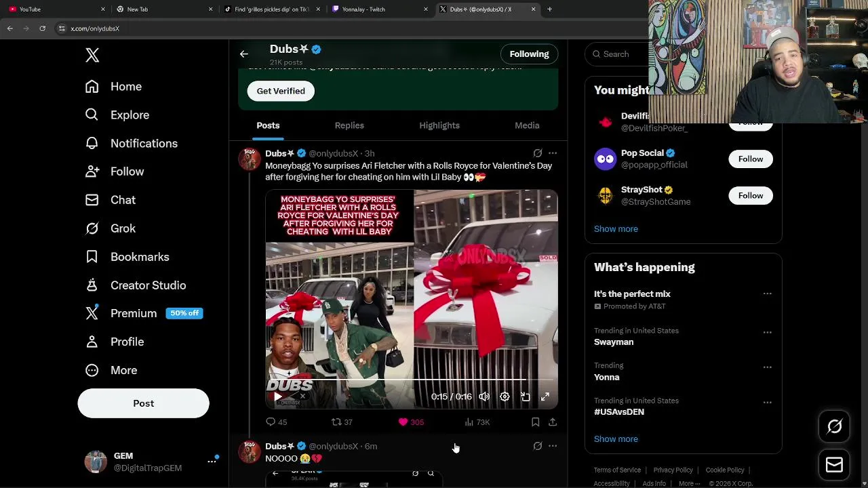Open a new browser tab
The width and height of the screenshot is (868, 488).
point(549,9)
